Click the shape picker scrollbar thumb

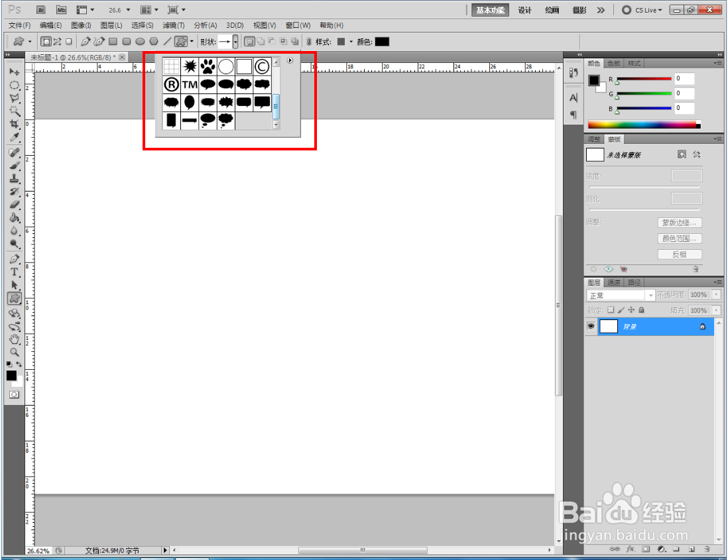click(x=276, y=107)
